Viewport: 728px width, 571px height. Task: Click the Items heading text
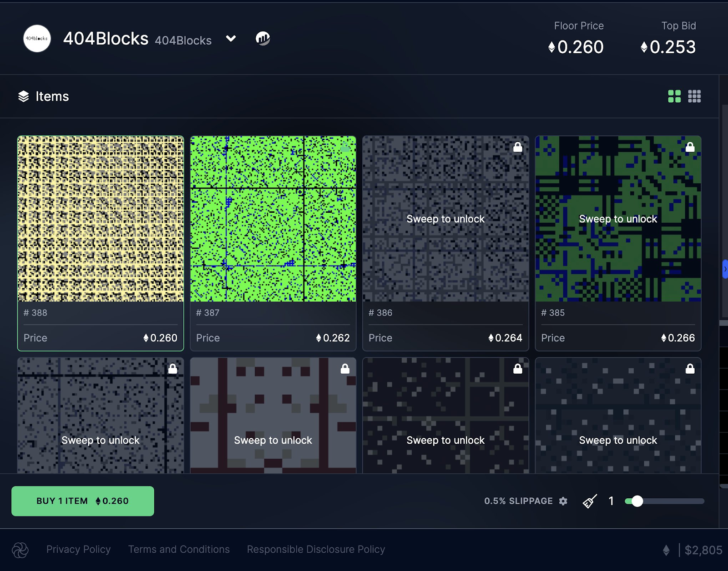pos(52,96)
